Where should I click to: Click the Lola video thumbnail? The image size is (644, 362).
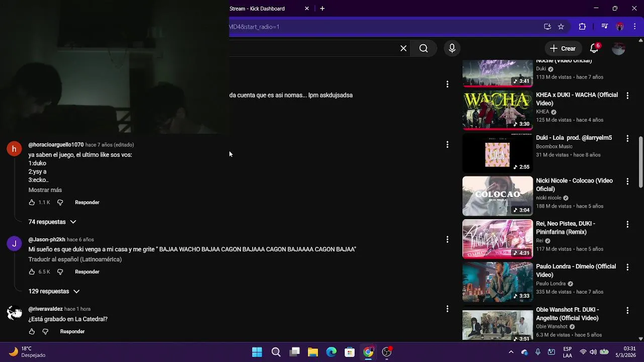[498, 153]
